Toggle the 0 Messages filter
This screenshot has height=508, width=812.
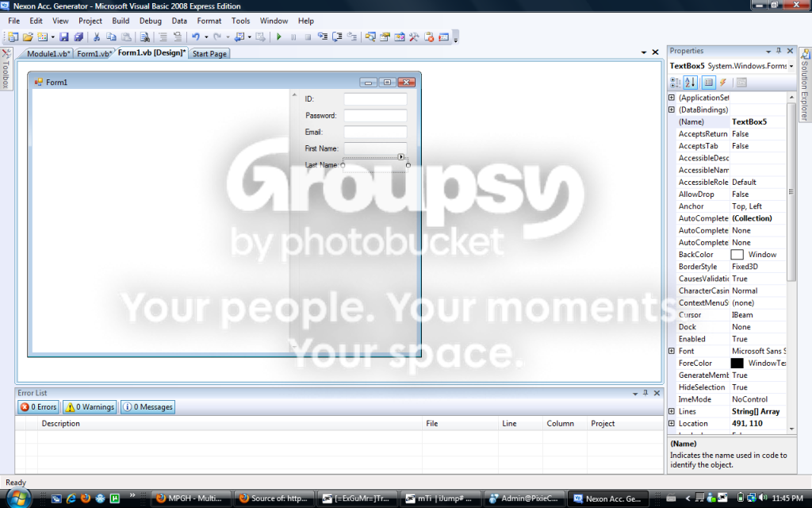point(147,407)
